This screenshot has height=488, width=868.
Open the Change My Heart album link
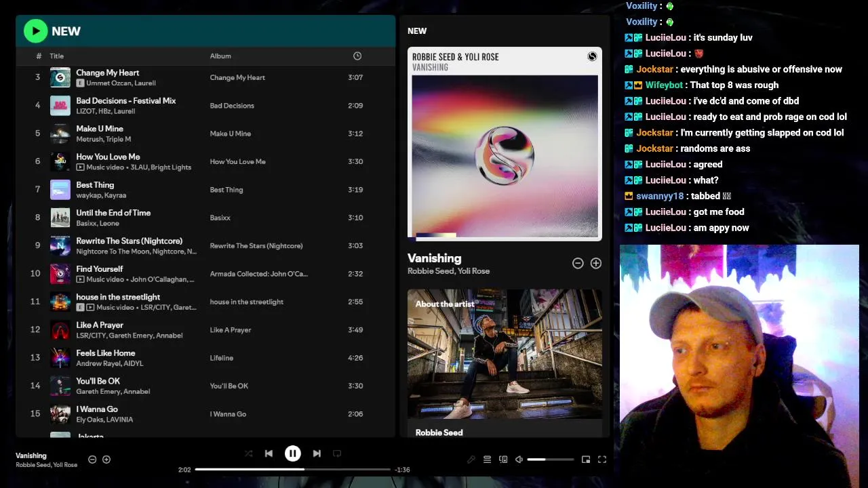pos(237,77)
